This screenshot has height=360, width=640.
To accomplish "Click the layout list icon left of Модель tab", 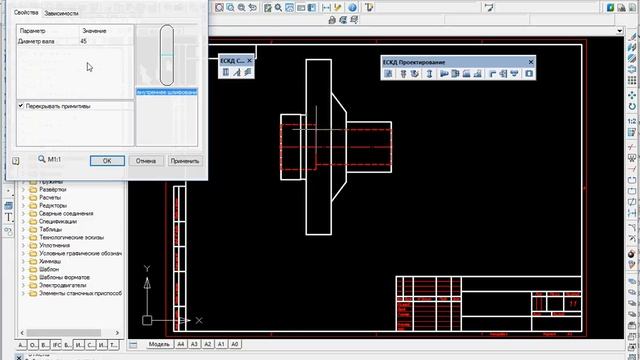I will pyautogui.click(x=133, y=344).
